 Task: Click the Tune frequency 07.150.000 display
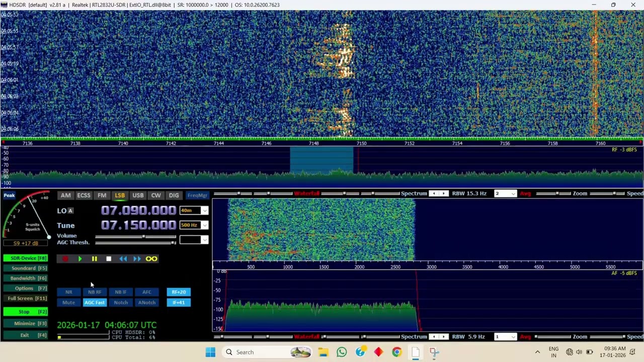click(x=138, y=225)
